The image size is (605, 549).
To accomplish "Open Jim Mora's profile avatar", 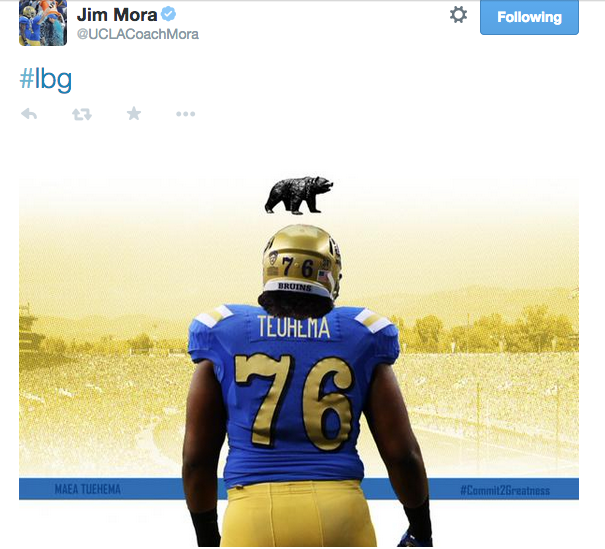I will click(43, 23).
